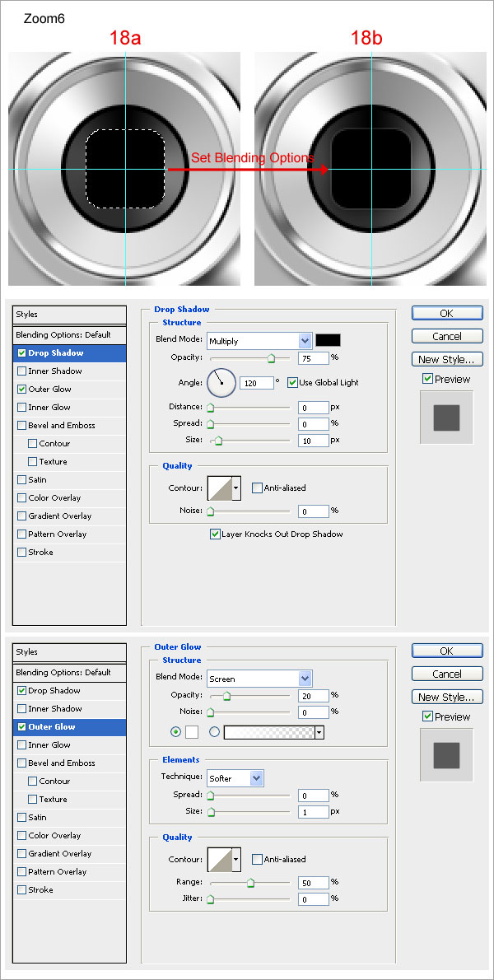494x980 pixels.
Task: Toggle Preview checkbox in Drop Shadow dialog
Action: coord(427,379)
